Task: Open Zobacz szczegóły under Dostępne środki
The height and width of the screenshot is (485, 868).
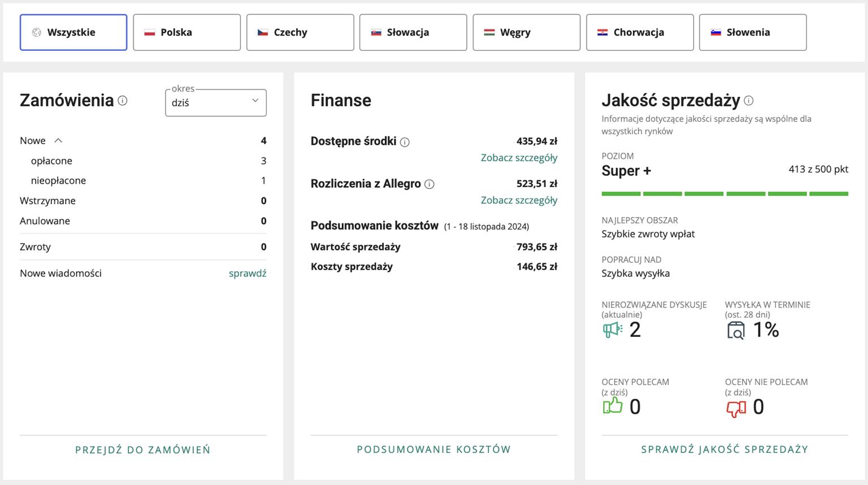Action: tap(519, 158)
